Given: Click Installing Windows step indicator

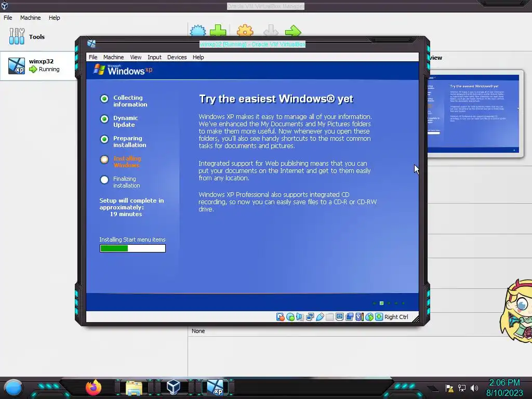Looking at the screenshot, I should tap(104, 159).
